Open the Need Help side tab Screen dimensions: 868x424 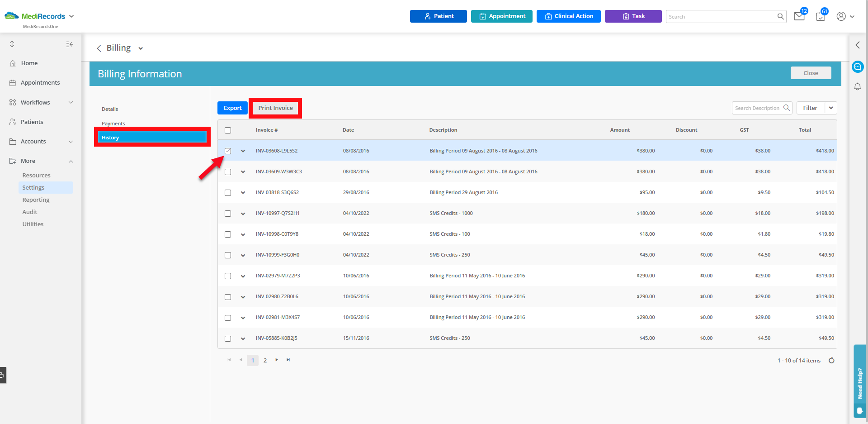(860, 381)
